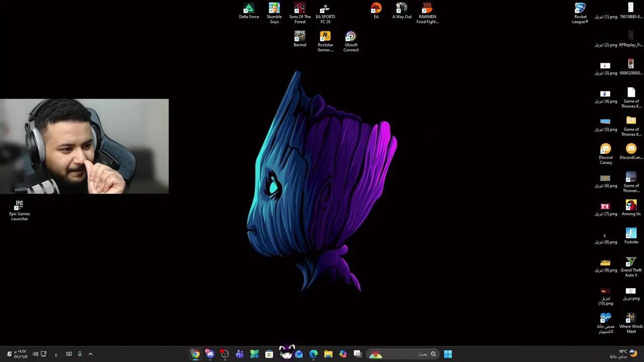The width and height of the screenshot is (644, 362).
Task: Select the تنزيل (10).png file
Action: pyautogui.click(x=605, y=297)
